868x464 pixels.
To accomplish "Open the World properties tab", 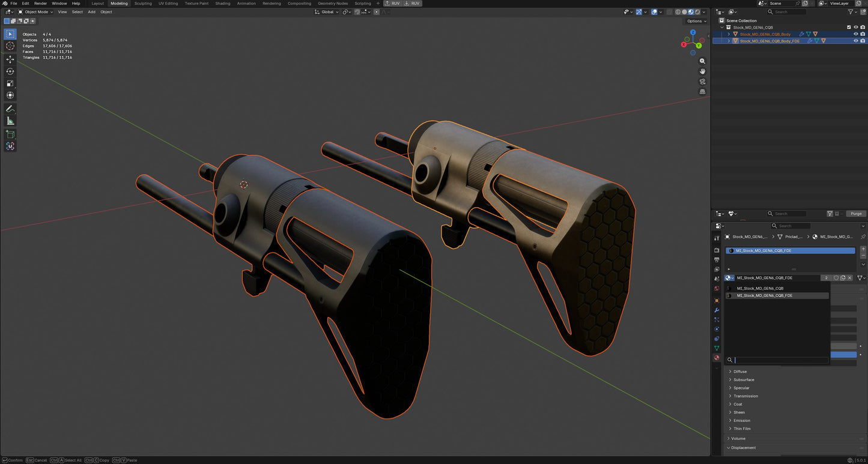I will [717, 288].
